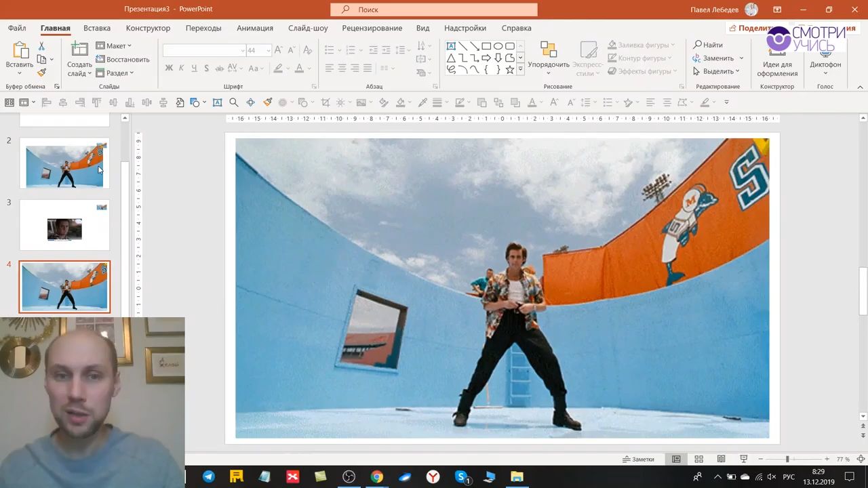Toggle text shadow S formatting
The image size is (868, 488).
click(206, 68)
